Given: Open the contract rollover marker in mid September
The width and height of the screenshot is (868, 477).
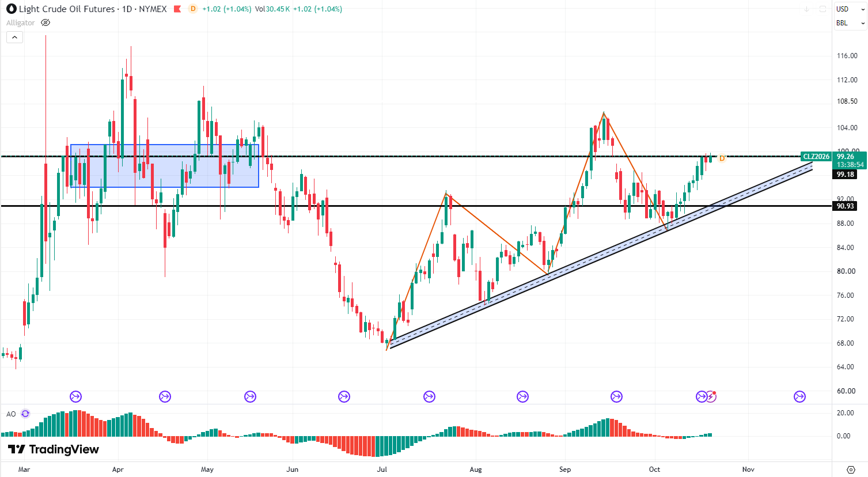Looking at the screenshot, I should (616, 396).
